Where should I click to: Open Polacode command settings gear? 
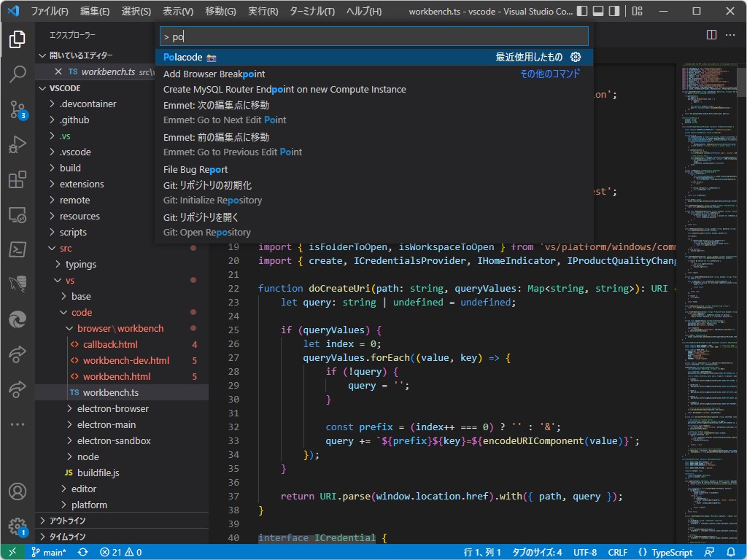point(576,57)
